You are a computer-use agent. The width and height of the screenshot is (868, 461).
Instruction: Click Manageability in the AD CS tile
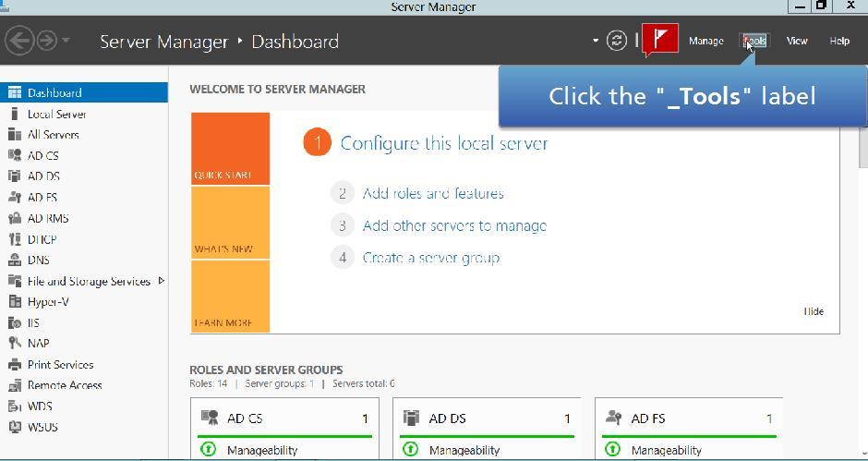coord(262,450)
